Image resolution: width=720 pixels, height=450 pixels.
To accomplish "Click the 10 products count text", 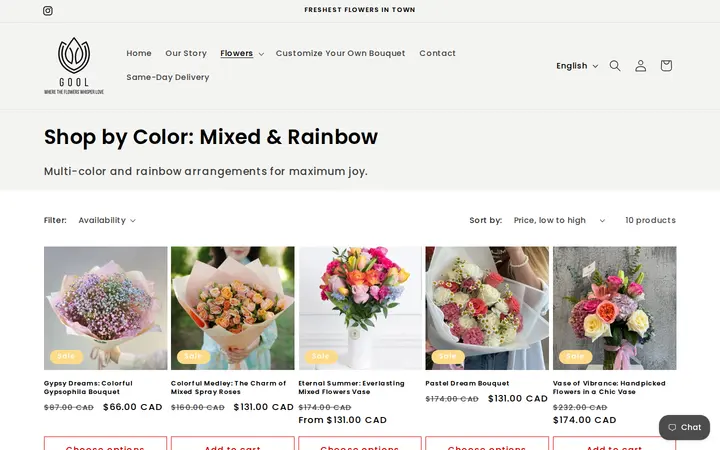I will pos(650,220).
